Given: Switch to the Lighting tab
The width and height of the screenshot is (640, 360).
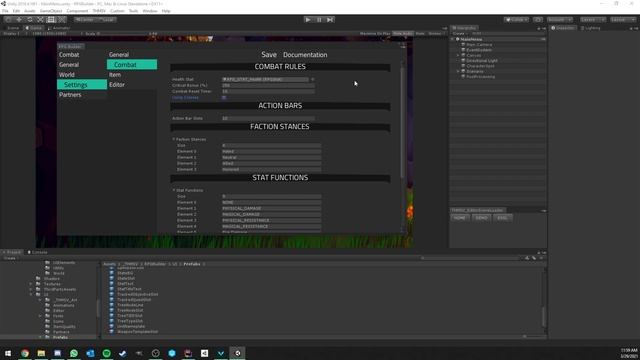Looking at the screenshot, I should tap(591, 28).
